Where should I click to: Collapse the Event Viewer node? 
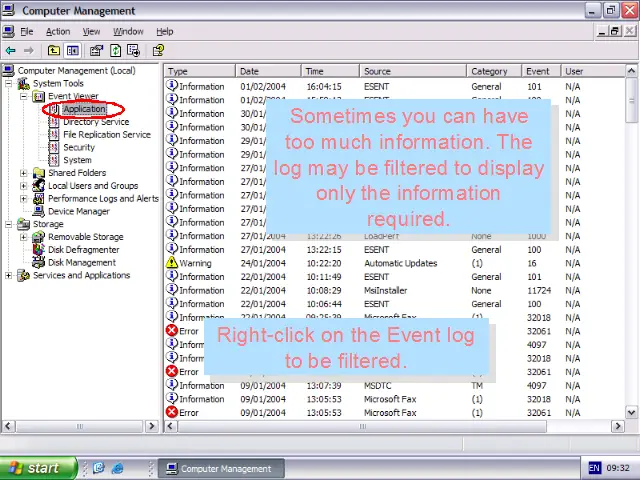tap(24, 96)
